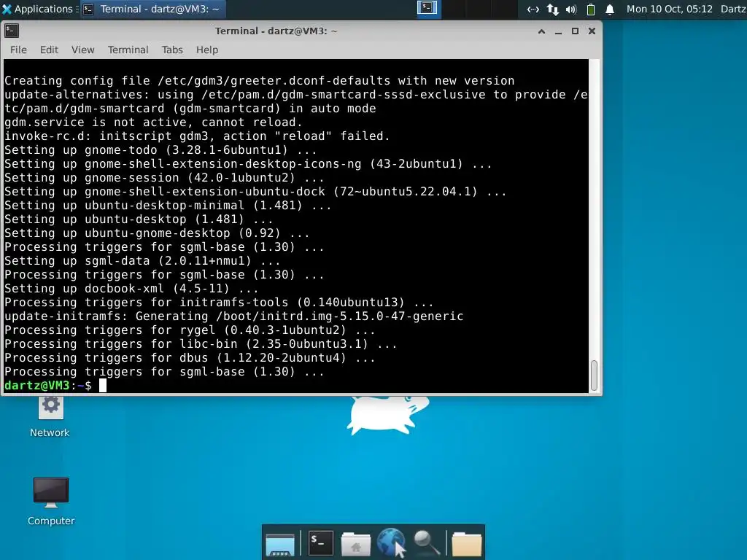
Task: Open the Application Finder magnifier dock icon
Action: tap(426, 542)
